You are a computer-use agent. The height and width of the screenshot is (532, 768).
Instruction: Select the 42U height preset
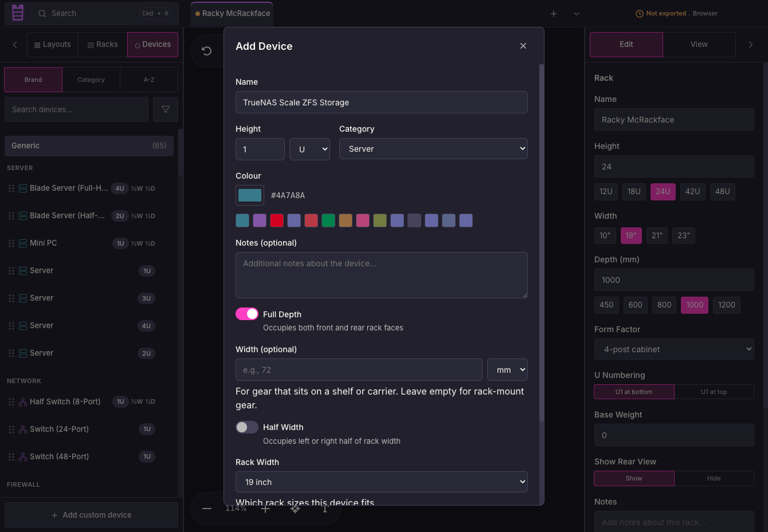click(693, 191)
